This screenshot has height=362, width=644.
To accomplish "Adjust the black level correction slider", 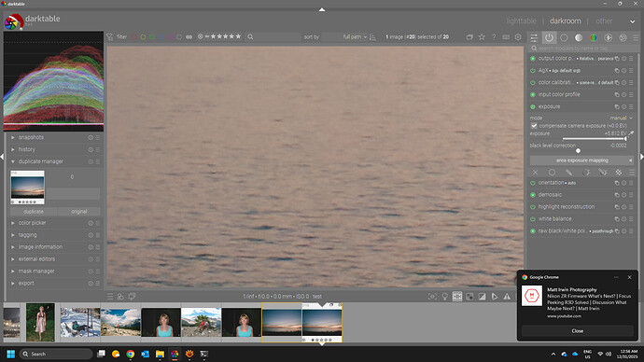I will click(579, 150).
